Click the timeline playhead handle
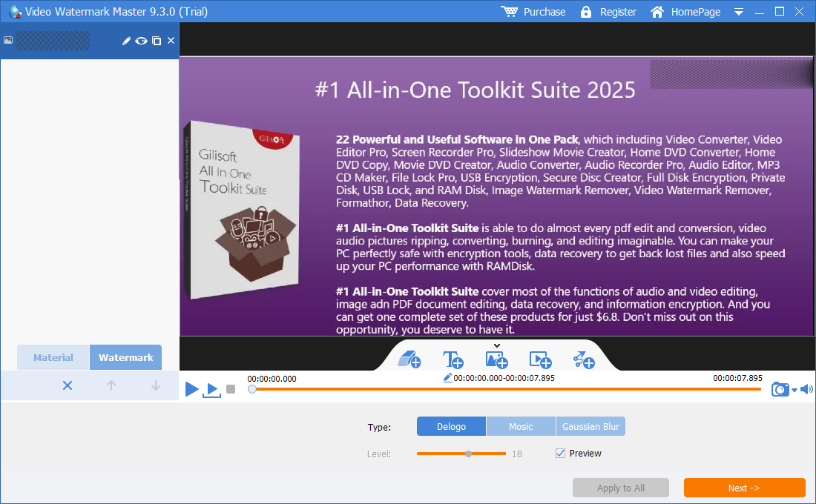 point(252,389)
